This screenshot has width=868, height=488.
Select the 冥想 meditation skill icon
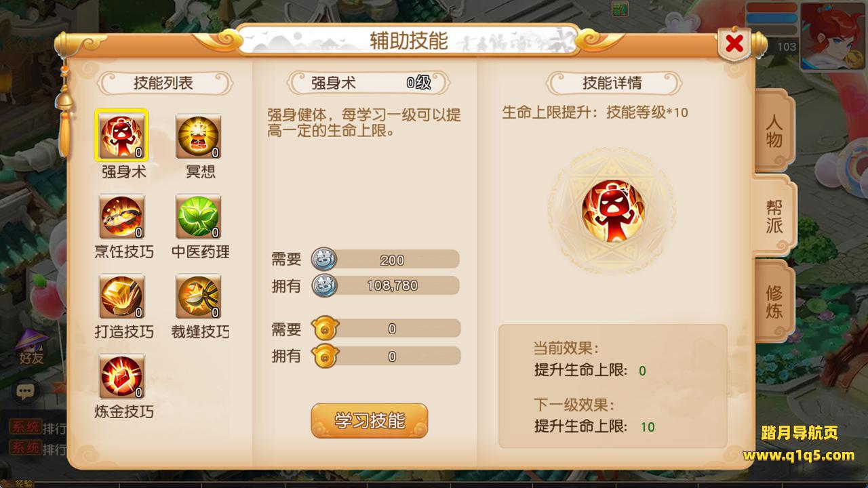click(199, 136)
